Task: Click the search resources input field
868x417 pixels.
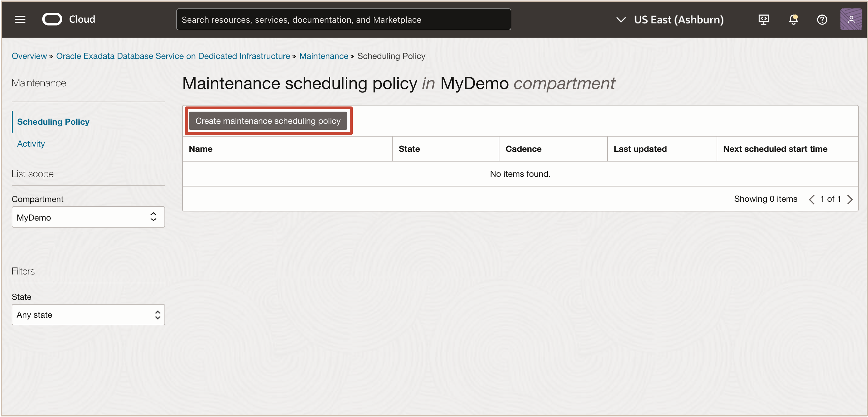Action: pos(343,19)
